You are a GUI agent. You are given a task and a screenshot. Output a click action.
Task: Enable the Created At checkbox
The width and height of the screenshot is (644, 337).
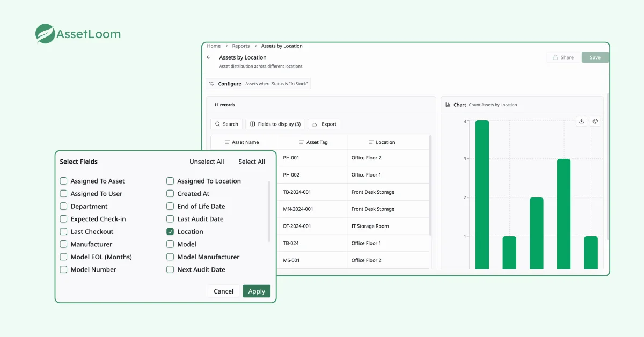(170, 194)
